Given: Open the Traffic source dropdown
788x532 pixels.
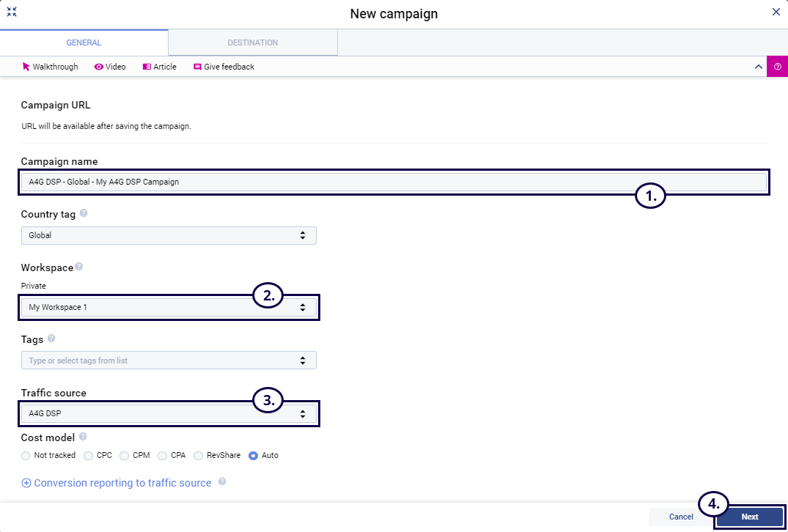Looking at the screenshot, I should [169, 413].
